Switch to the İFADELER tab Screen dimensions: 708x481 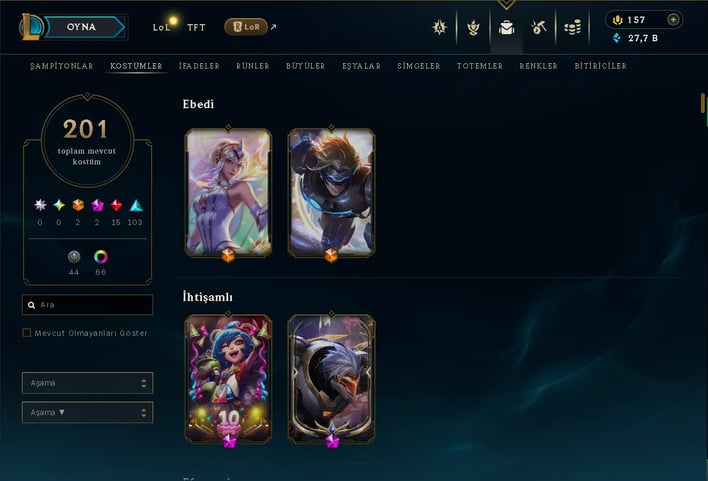(199, 66)
